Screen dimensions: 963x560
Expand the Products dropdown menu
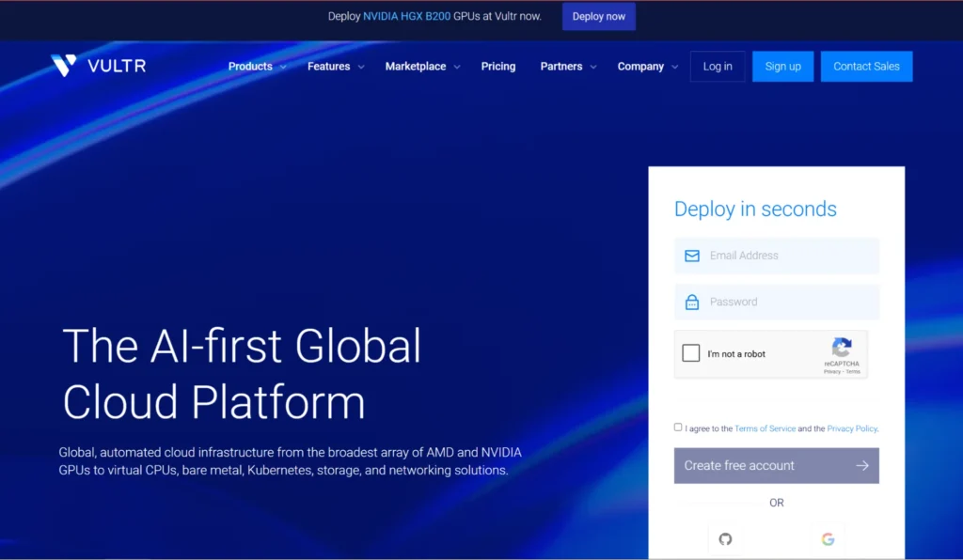(257, 67)
